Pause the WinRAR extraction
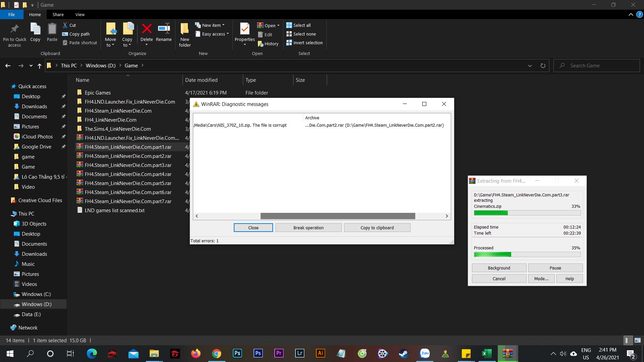 coord(555,268)
